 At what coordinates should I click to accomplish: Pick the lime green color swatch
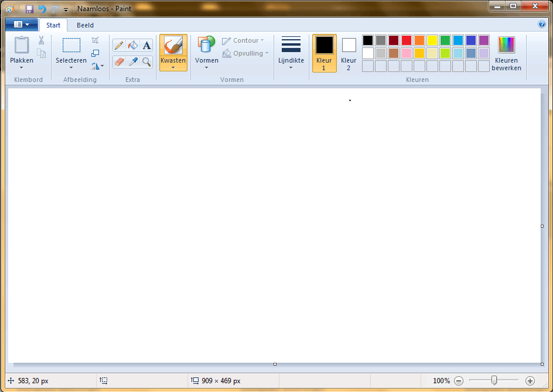pyautogui.click(x=445, y=53)
